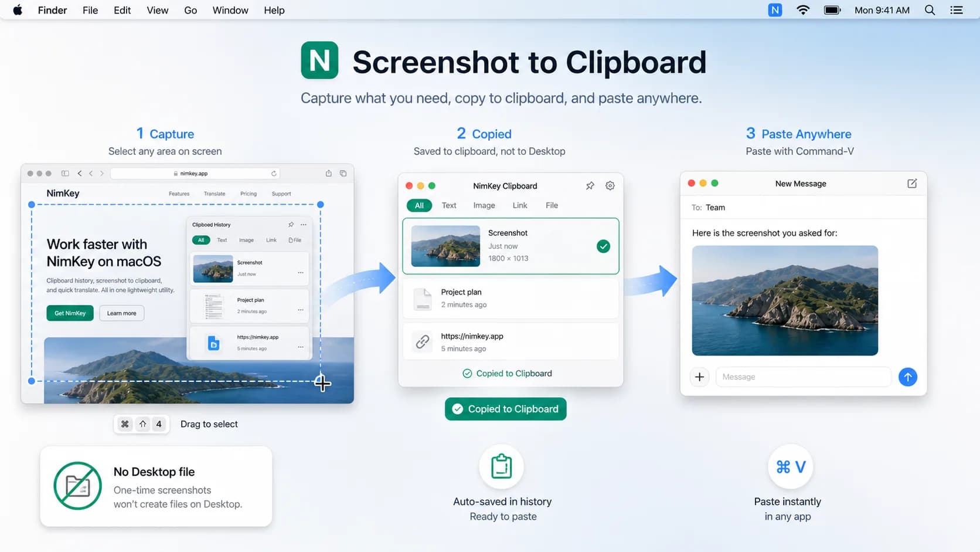
Task: Click the green Copied to Clipboard button
Action: tap(505, 409)
